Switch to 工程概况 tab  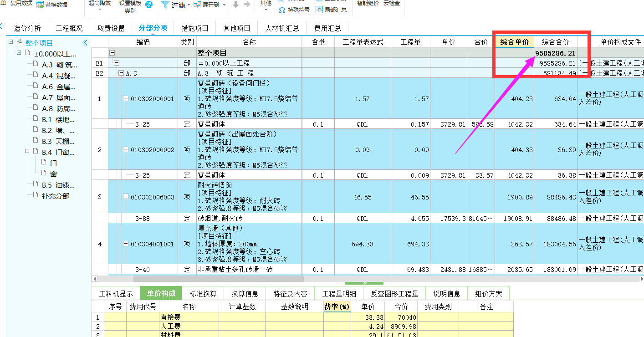69,28
